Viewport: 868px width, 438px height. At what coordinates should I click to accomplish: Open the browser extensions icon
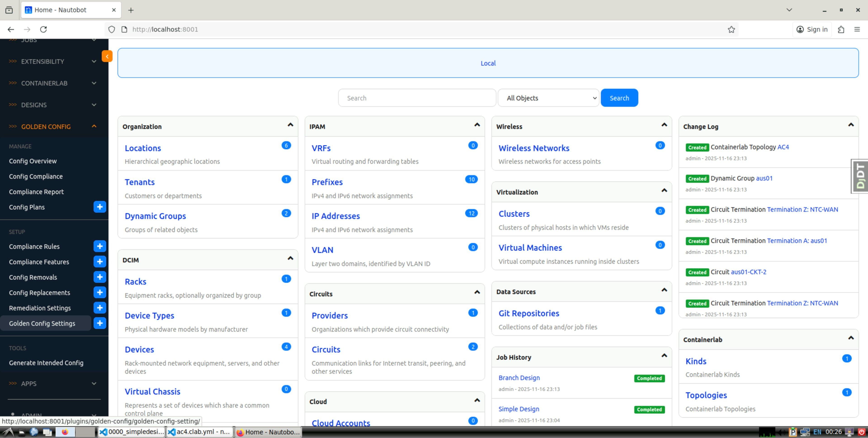(841, 29)
